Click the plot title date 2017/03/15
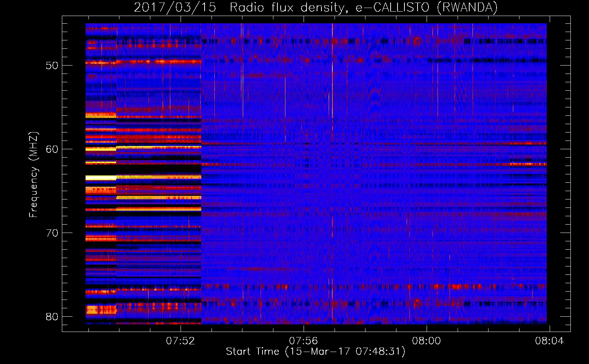The height and width of the screenshot is (364, 589). (175, 8)
